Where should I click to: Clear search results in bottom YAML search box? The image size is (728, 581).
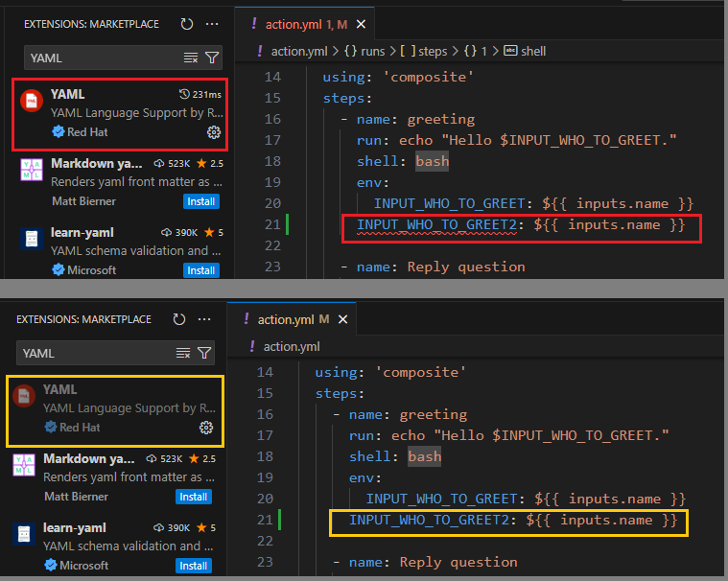click(183, 353)
